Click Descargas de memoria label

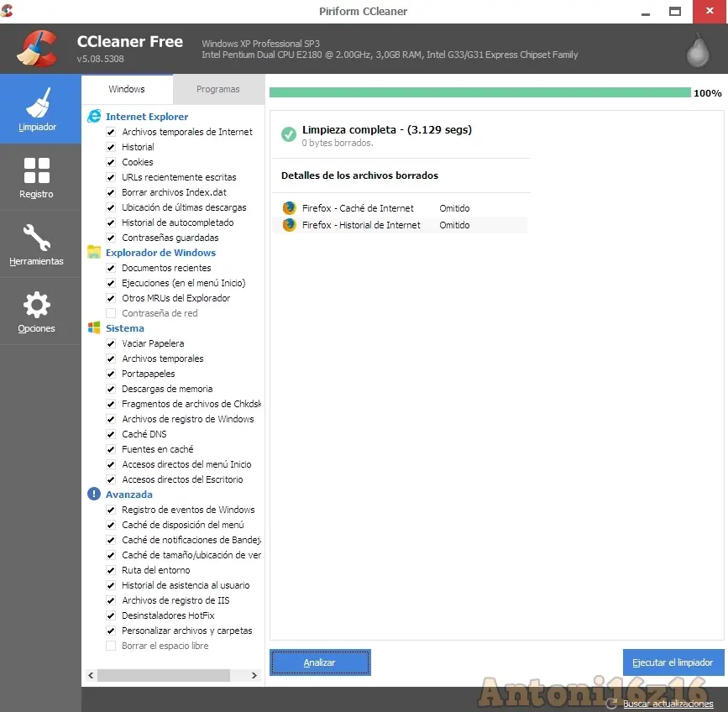[167, 389]
